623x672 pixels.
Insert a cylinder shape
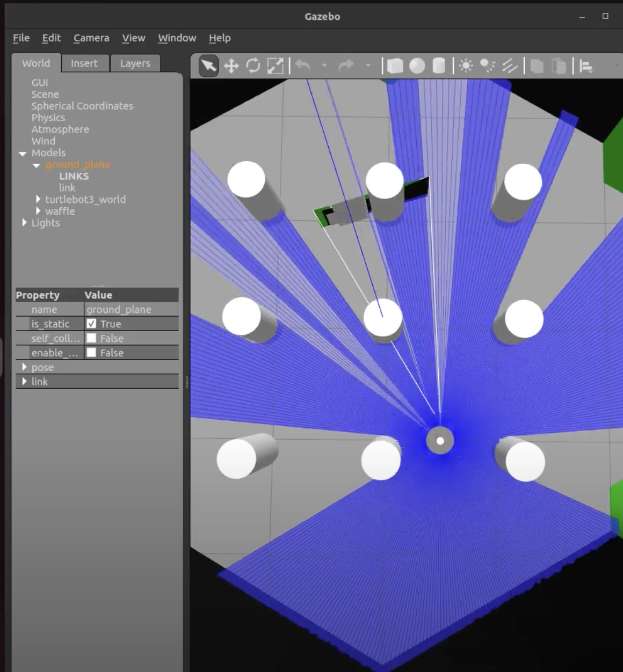coord(439,66)
